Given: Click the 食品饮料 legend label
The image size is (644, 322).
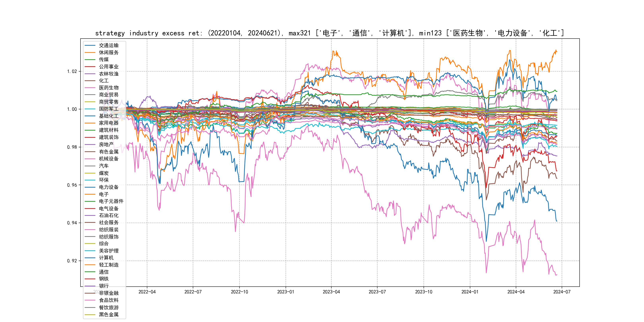Looking at the screenshot, I should point(109,300).
